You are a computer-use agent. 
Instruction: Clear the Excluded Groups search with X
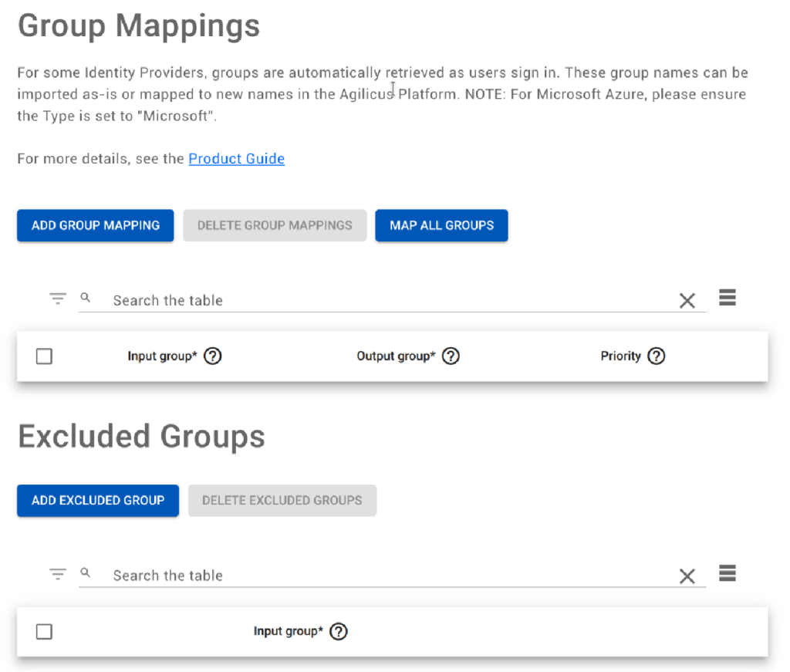click(687, 576)
